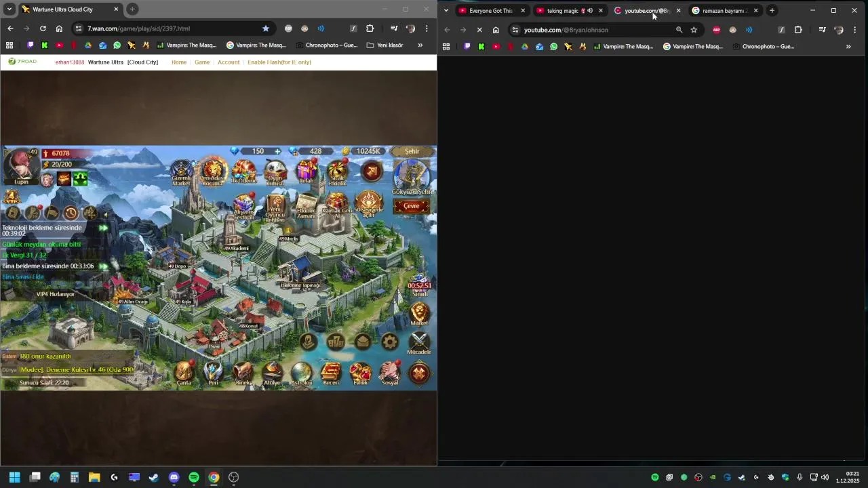Open Oyun Kutusu icon

(275, 172)
